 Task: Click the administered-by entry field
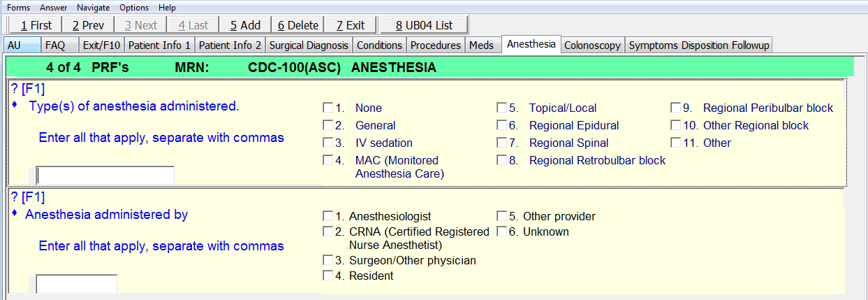[x=76, y=284]
